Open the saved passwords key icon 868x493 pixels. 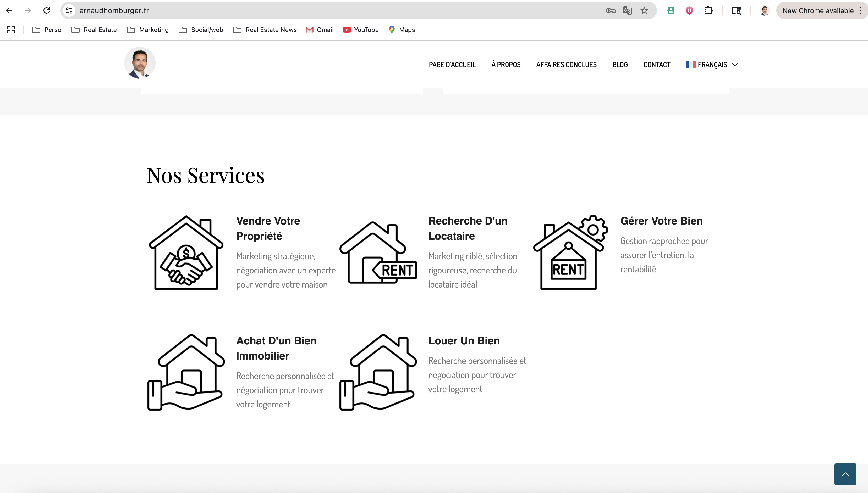611,10
